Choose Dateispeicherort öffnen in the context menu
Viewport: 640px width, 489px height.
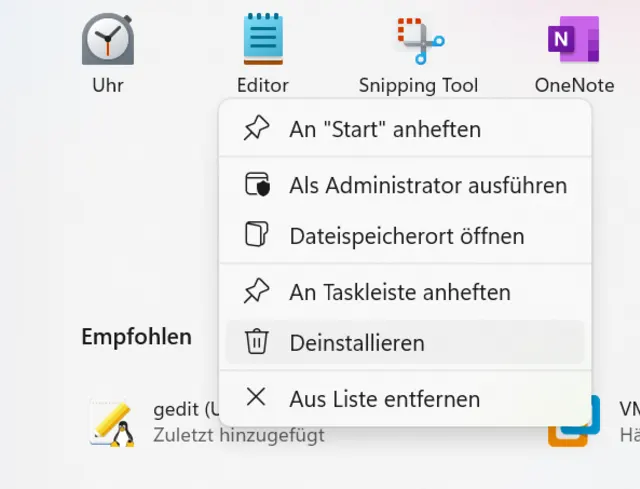(407, 236)
